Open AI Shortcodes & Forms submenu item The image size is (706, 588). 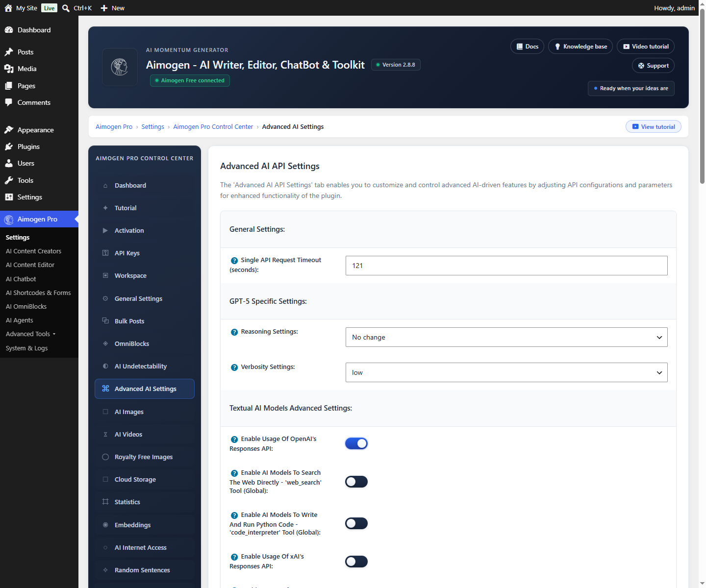click(x=38, y=293)
